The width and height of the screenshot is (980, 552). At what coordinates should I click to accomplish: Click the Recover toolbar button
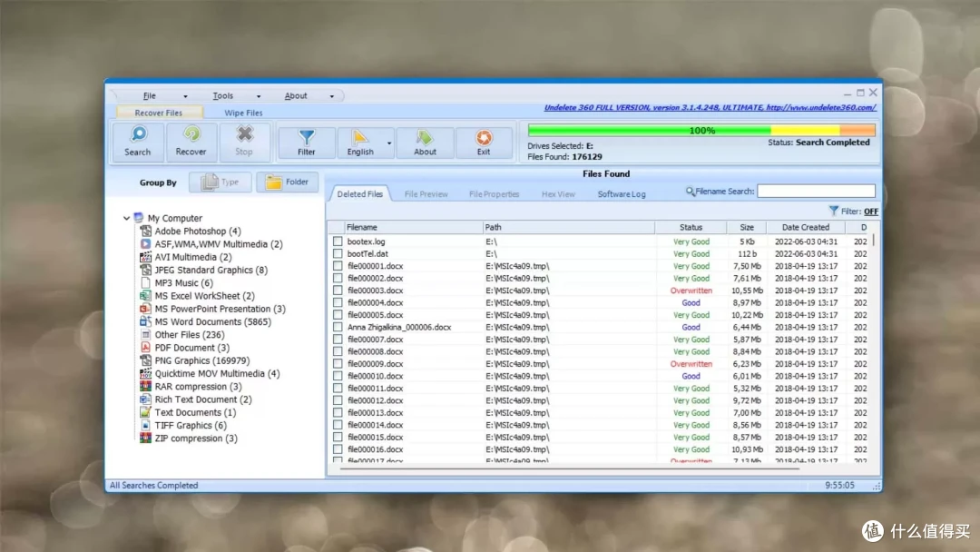[191, 142]
